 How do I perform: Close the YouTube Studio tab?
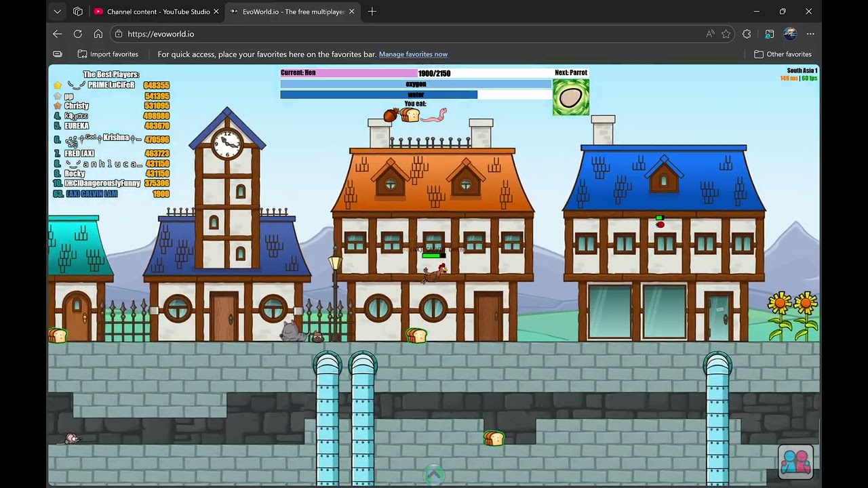coord(216,12)
